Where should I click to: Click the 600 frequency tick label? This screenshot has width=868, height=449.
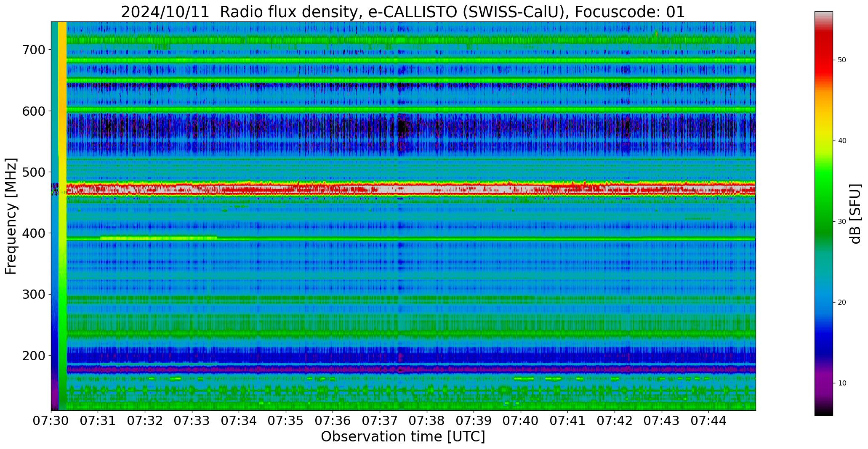pos(33,111)
